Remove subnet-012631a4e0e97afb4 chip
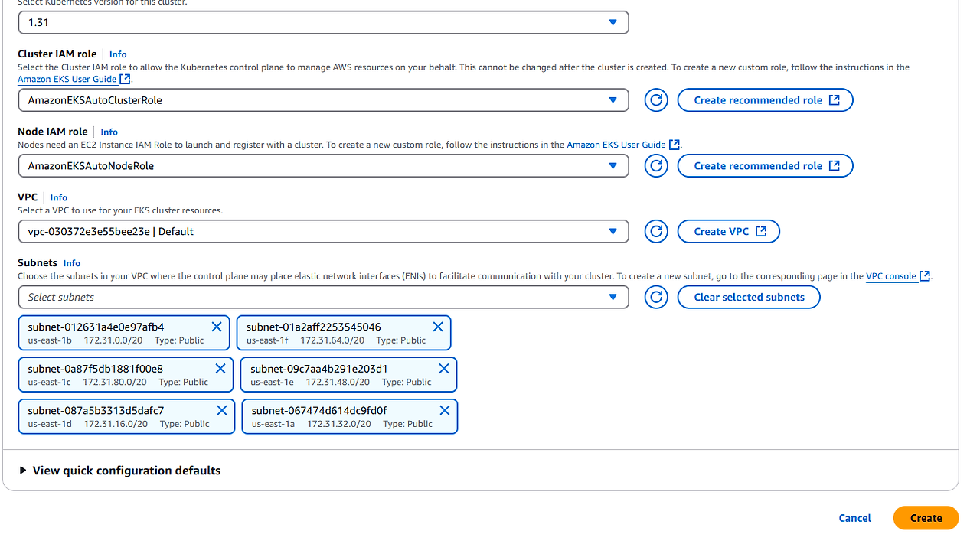 tap(217, 327)
